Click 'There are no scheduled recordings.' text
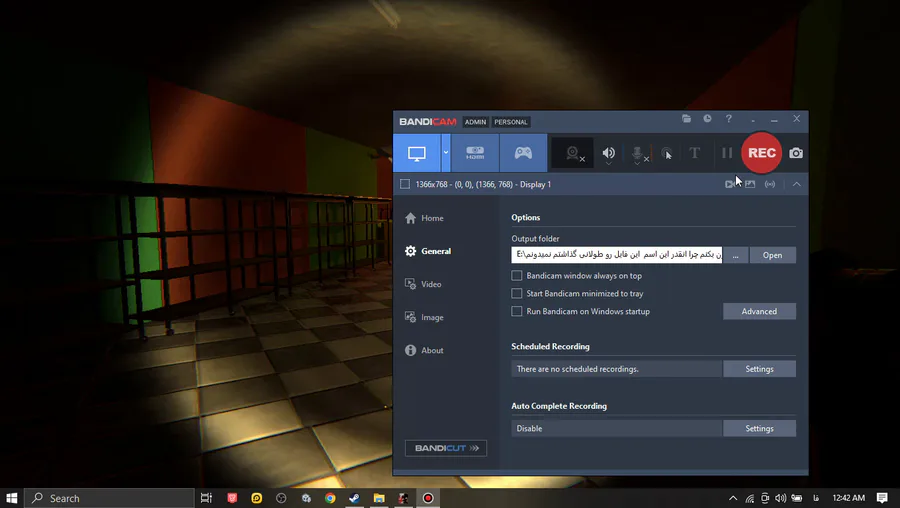This screenshot has height=508, width=900. (577, 369)
